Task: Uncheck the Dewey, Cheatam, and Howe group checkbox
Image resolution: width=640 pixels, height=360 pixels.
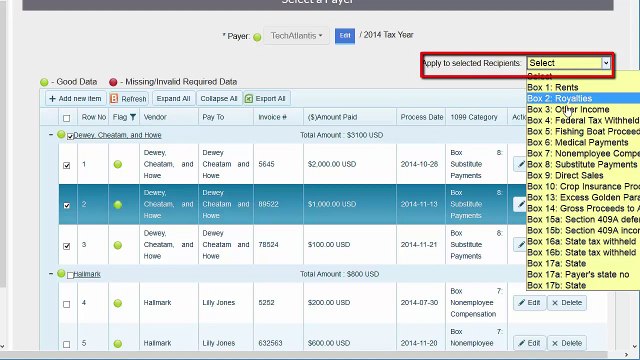Action: point(70,136)
